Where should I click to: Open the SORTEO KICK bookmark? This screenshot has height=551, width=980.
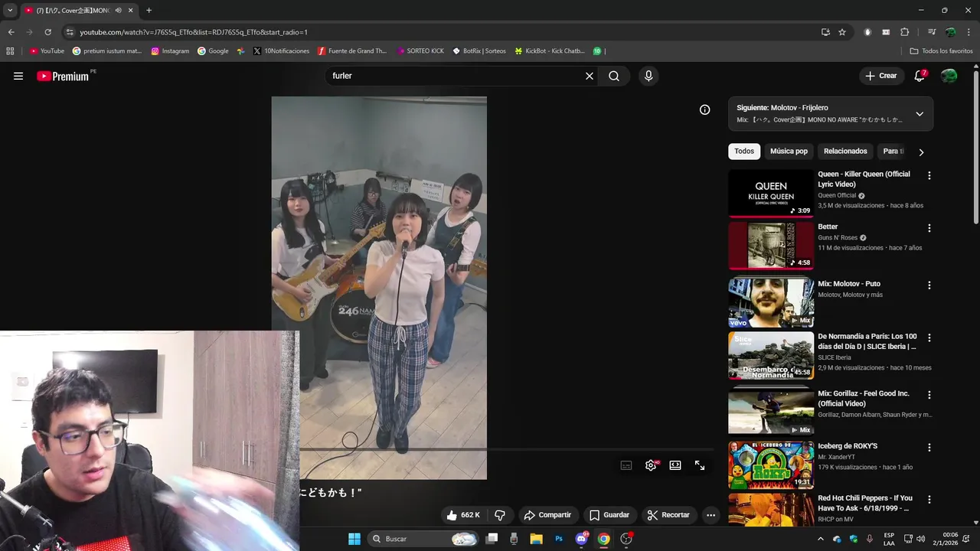tap(420, 51)
